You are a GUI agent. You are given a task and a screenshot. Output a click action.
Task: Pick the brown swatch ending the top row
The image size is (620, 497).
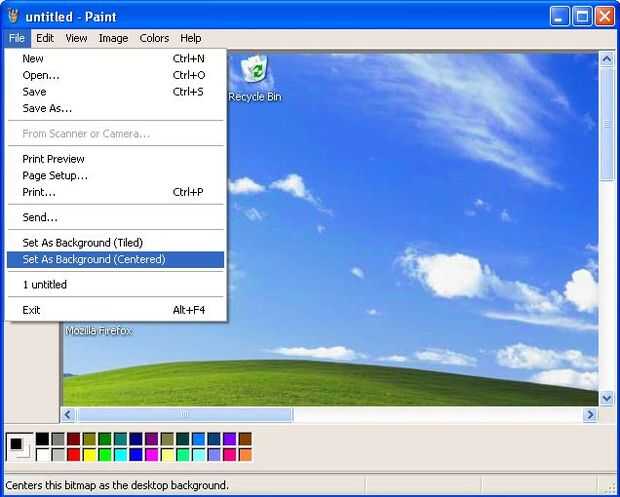[x=245, y=439]
